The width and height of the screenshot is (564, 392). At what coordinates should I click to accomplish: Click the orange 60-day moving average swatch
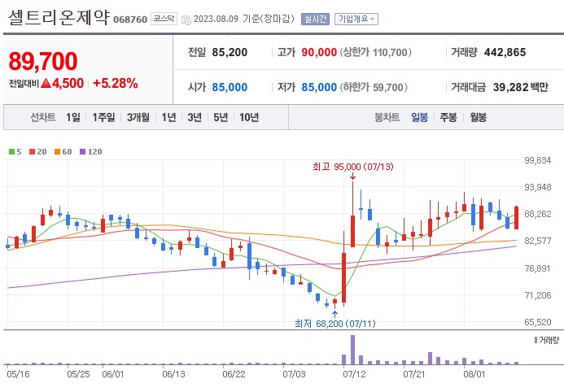coord(57,152)
